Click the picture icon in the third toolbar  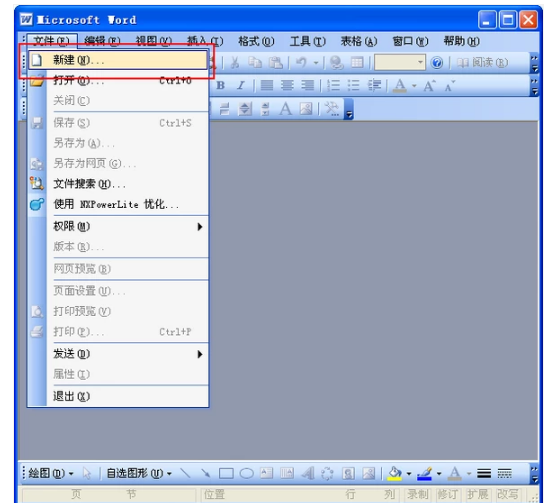point(306,109)
